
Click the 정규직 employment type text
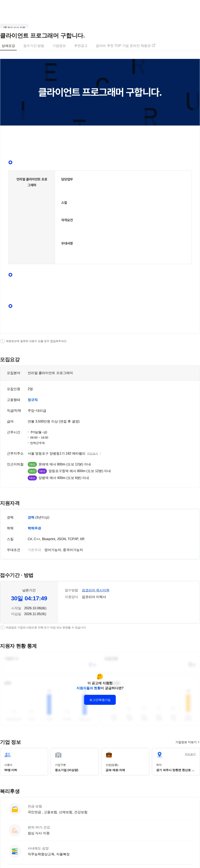(33, 400)
